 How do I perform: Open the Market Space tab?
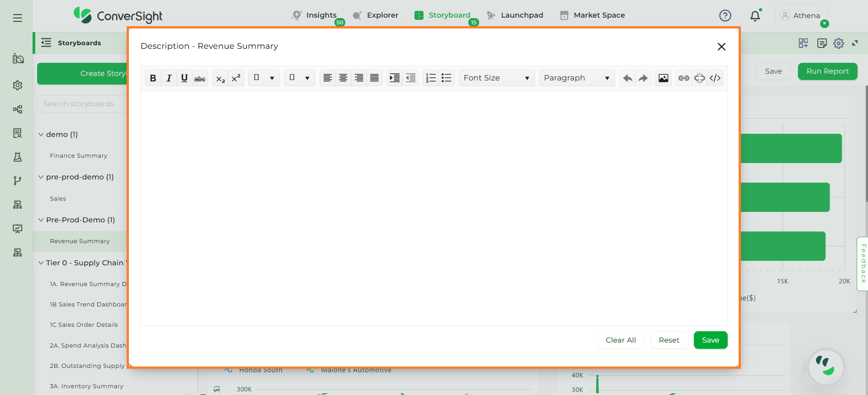(598, 15)
